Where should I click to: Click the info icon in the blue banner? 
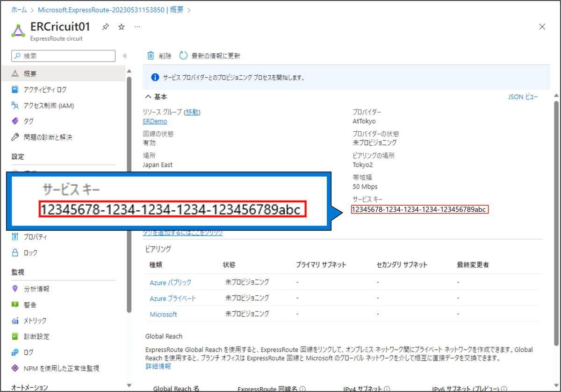pos(155,78)
